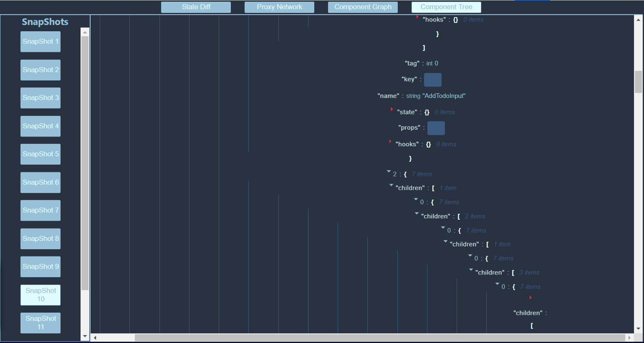
Task: Click tree view scrollbar up arrow
Action: [638, 19]
